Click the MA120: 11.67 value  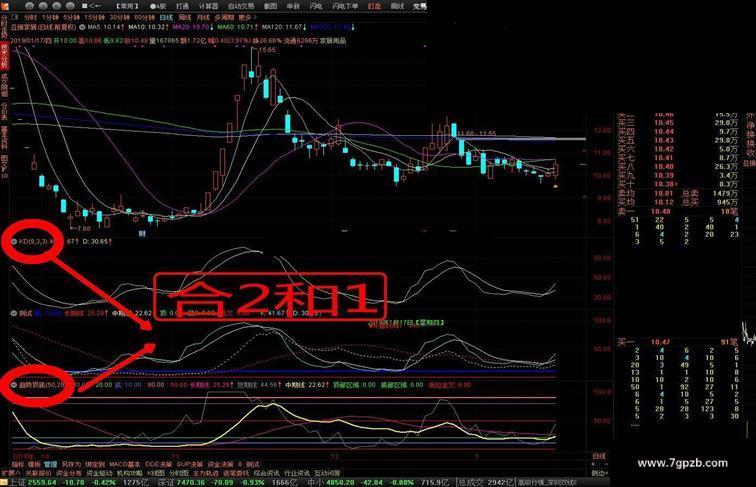pos(284,27)
